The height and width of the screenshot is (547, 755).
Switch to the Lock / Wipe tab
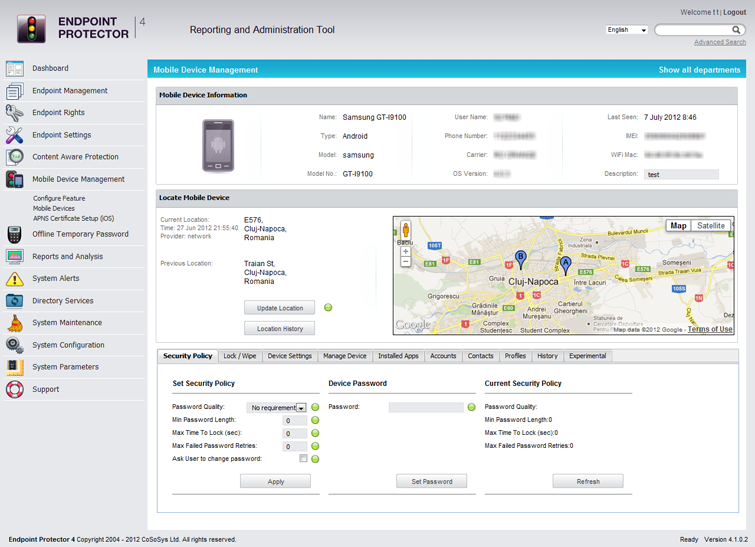coord(240,356)
